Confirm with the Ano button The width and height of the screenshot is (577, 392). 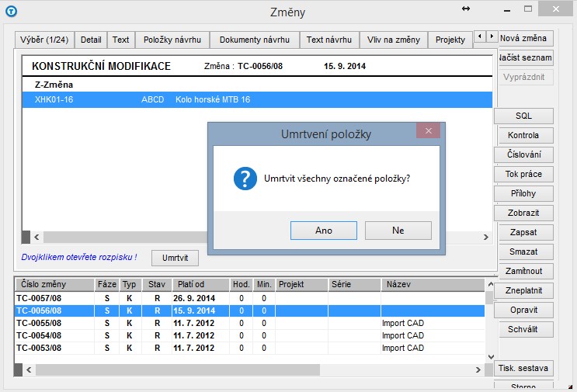324,231
